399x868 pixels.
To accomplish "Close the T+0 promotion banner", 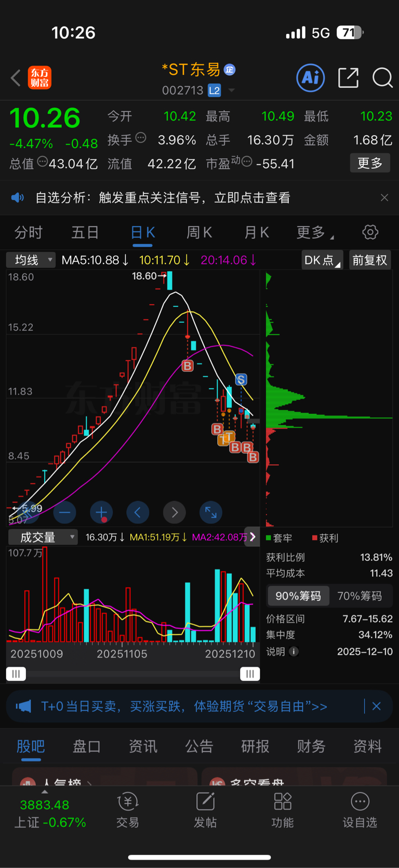I will [377, 706].
